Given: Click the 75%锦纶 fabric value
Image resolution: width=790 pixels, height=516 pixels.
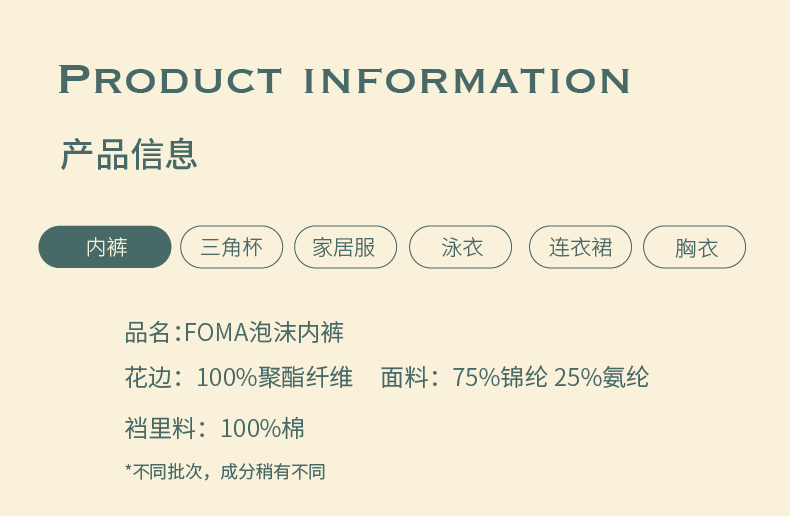Looking at the screenshot, I should click(499, 378).
